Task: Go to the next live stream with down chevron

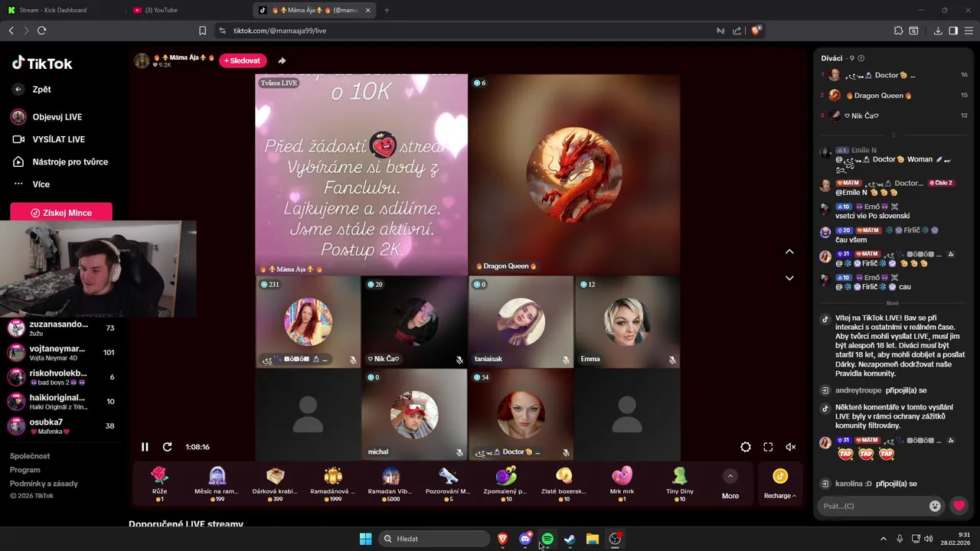Action: (789, 278)
